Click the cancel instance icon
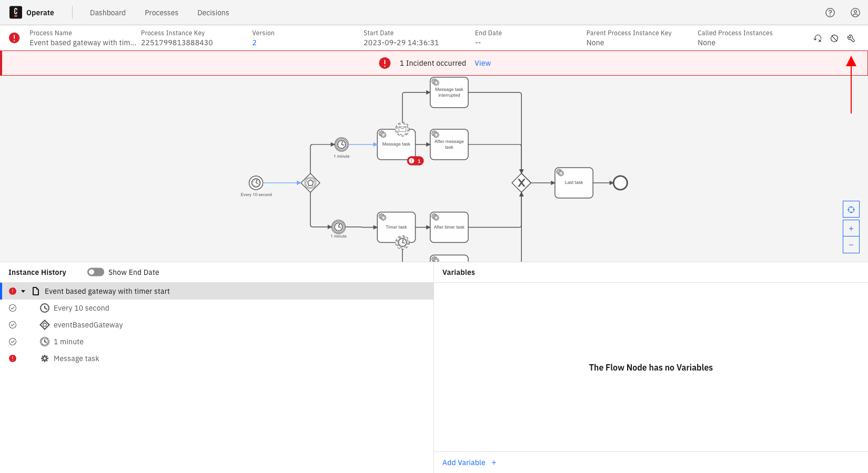This screenshot has width=868, height=473. click(834, 38)
